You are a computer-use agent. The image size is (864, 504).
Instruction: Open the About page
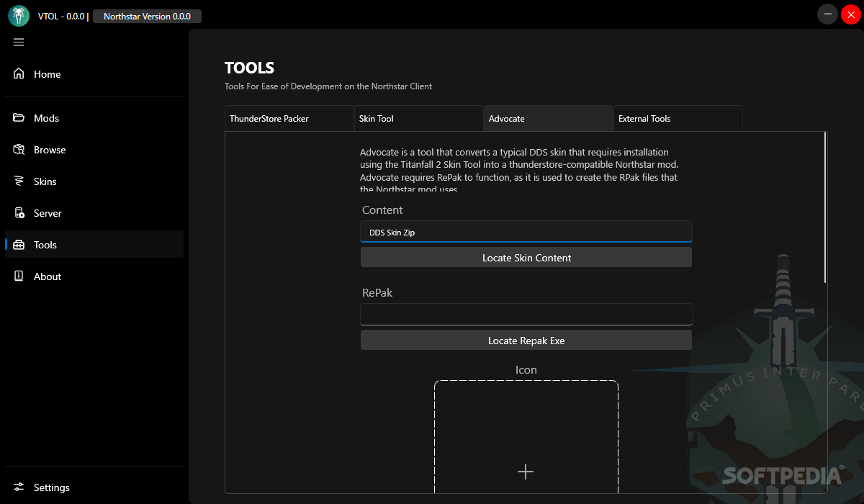(x=94, y=276)
